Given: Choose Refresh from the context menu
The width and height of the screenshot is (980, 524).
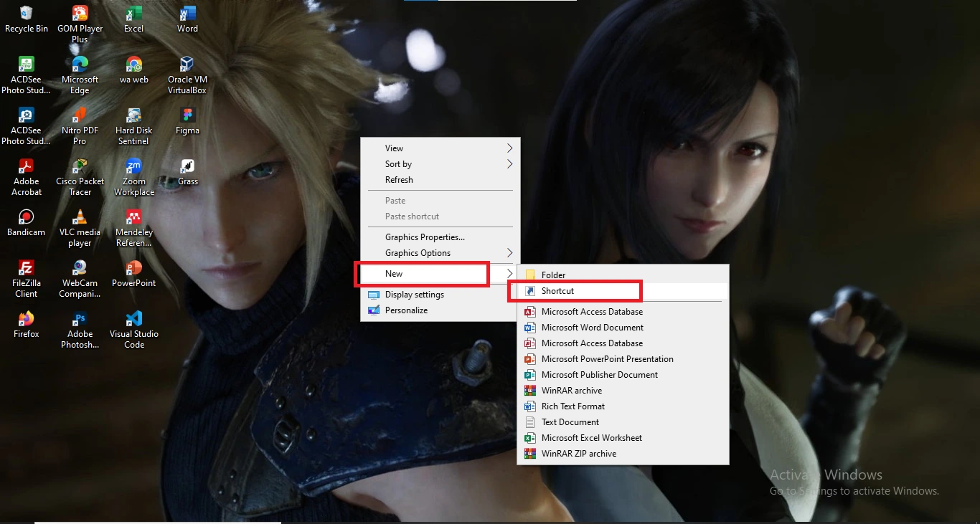Looking at the screenshot, I should [x=440, y=180].
